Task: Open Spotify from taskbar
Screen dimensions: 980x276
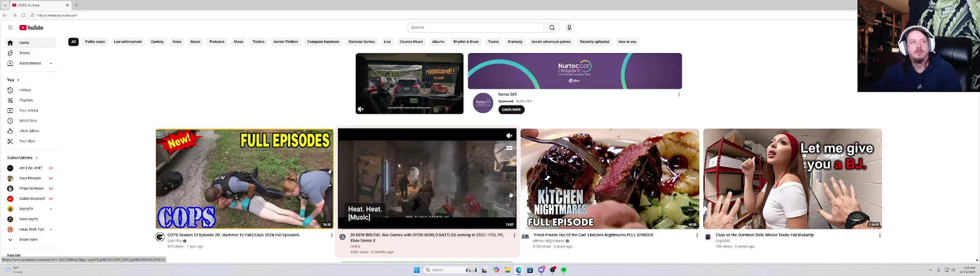Action: (563, 270)
